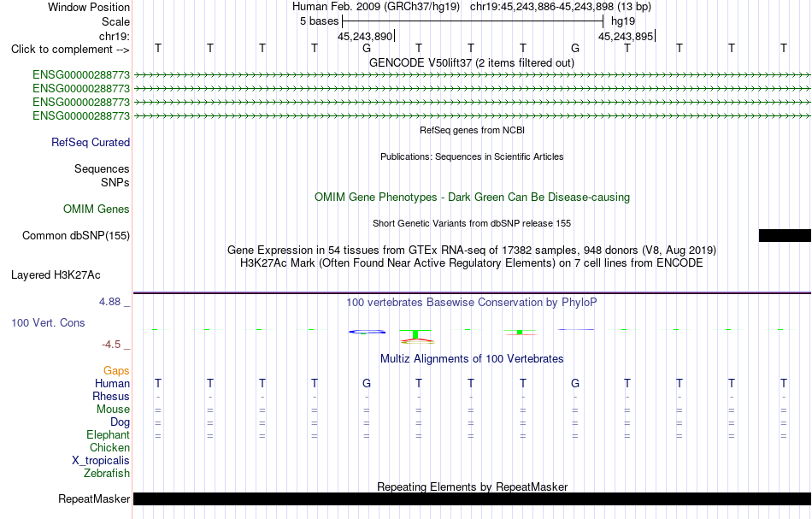812x519 pixels.
Task: Click the Rhesus alignment row label
Action: (x=111, y=396)
